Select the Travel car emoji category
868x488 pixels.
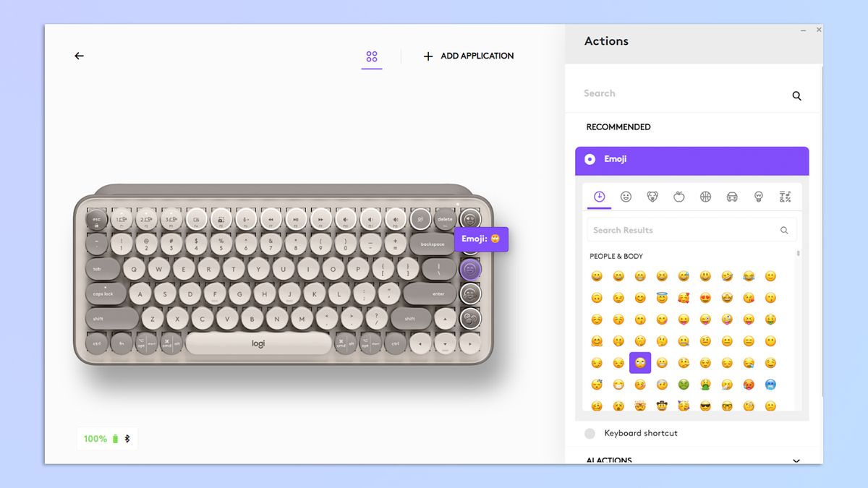(x=732, y=197)
